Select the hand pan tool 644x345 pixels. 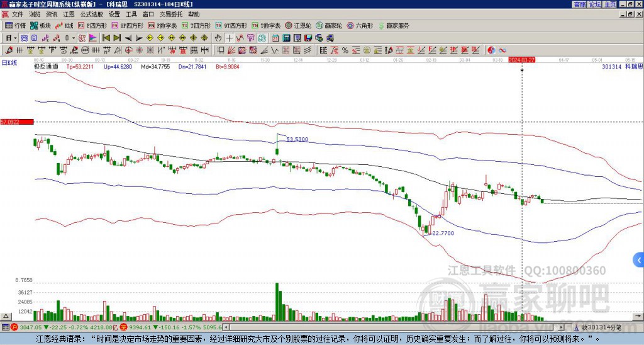218,38
